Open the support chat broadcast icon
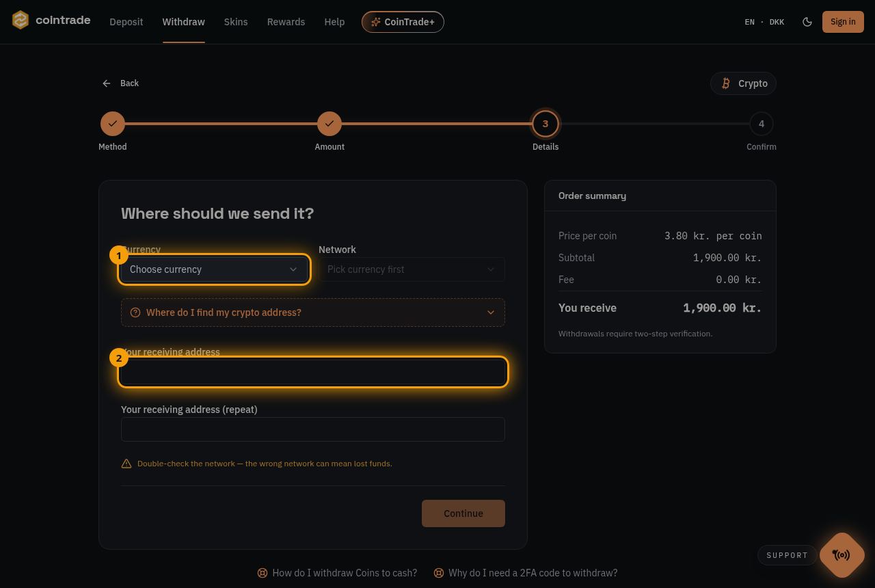This screenshot has width=875, height=588. coord(842,555)
